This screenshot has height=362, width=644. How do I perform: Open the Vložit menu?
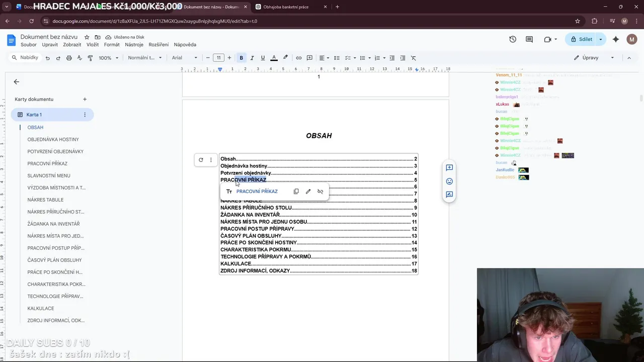[x=93, y=45]
